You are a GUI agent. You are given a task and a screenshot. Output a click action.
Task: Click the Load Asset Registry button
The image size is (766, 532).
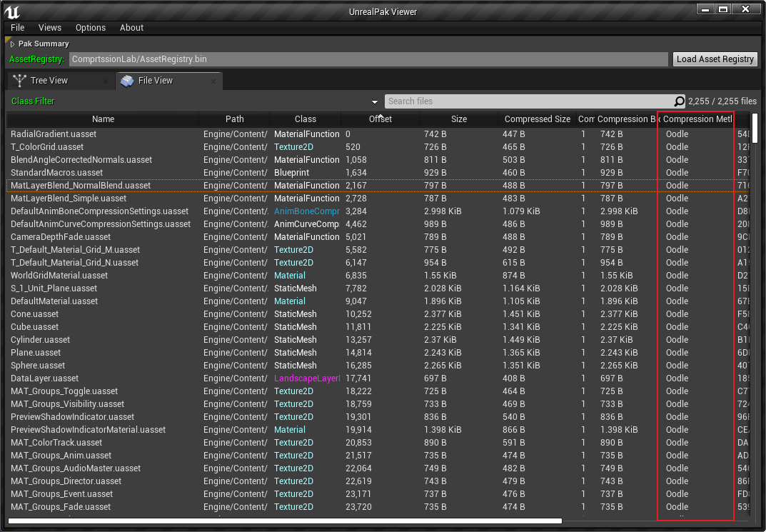[715, 59]
